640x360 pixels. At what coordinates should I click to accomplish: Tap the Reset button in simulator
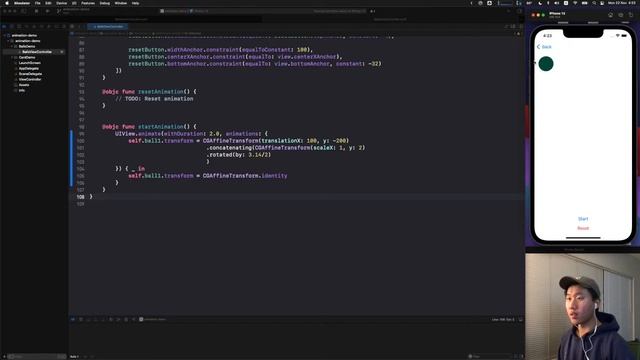click(583, 228)
